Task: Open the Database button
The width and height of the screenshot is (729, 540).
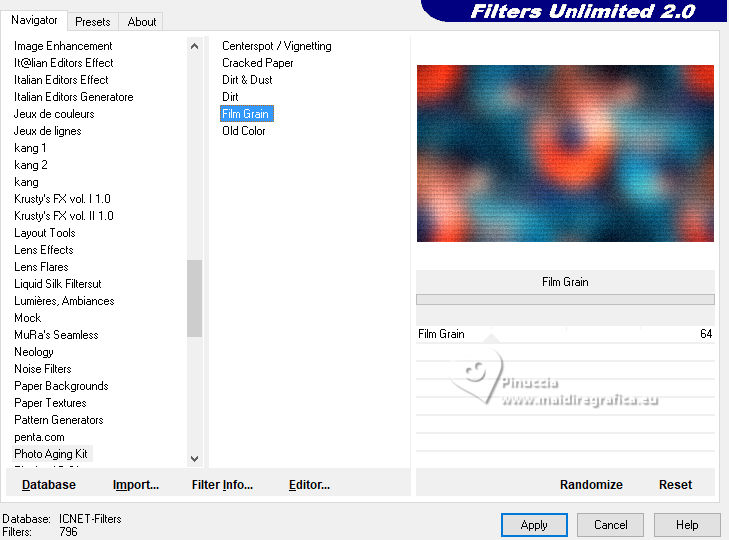Action: coord(49,485)
